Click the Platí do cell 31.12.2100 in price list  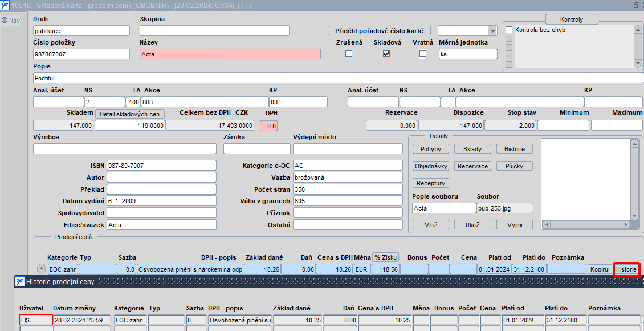(528, 269)
